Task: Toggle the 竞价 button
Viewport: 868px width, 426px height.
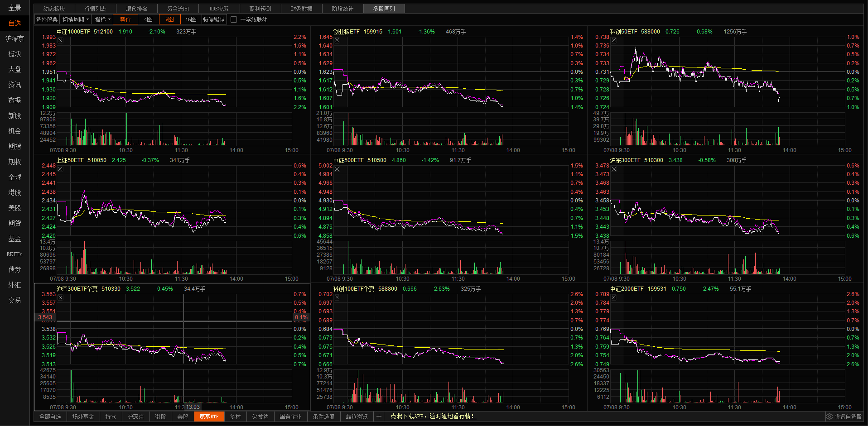Action: tap(125, 19)
